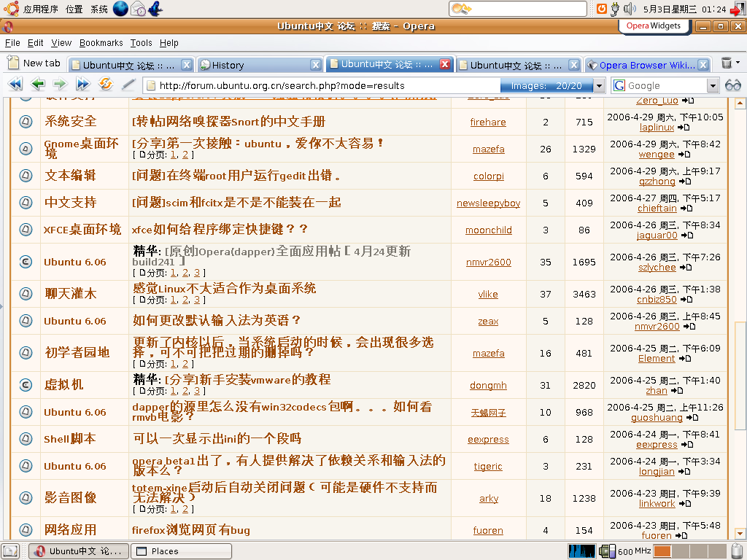The height and width of the screenshot is (560, 747).
Task: Switch to Opera Browser Wiki tab
Action: tap(647, 65)
